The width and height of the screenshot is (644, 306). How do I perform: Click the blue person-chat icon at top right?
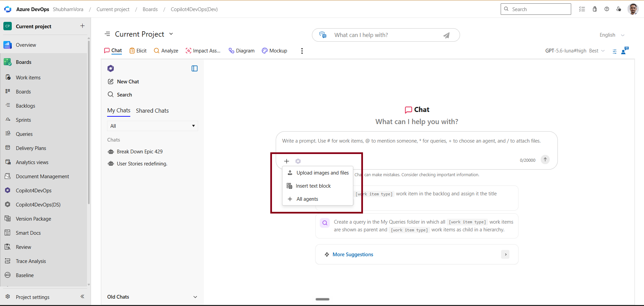[x=625, y=50]
